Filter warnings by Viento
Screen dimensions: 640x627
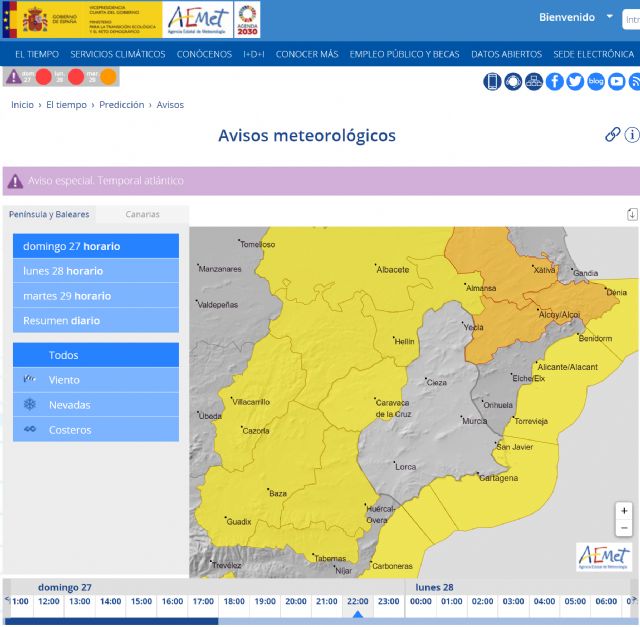click(96, 380)
